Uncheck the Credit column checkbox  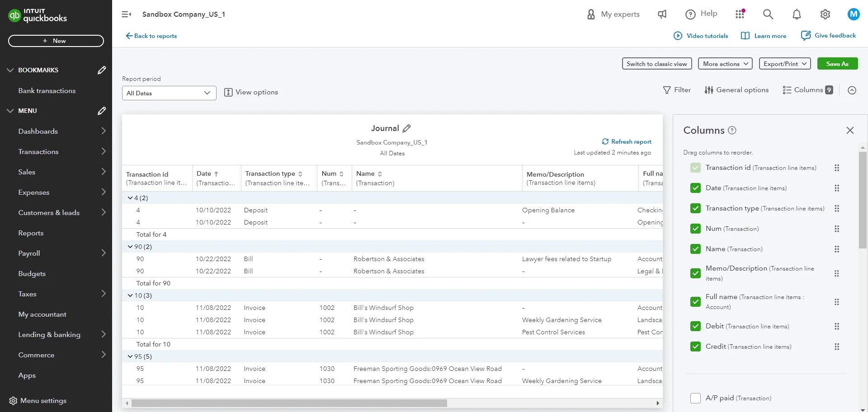(x=695, y=346)
